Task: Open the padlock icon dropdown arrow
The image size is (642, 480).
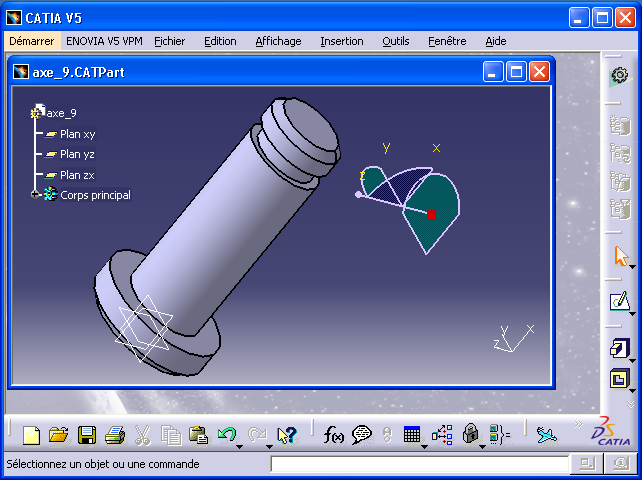Action: point(482,446)
